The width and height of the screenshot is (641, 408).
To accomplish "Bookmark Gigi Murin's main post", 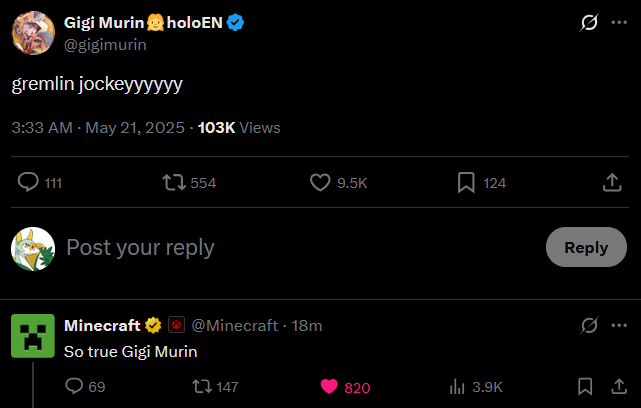I will [465, 183].
